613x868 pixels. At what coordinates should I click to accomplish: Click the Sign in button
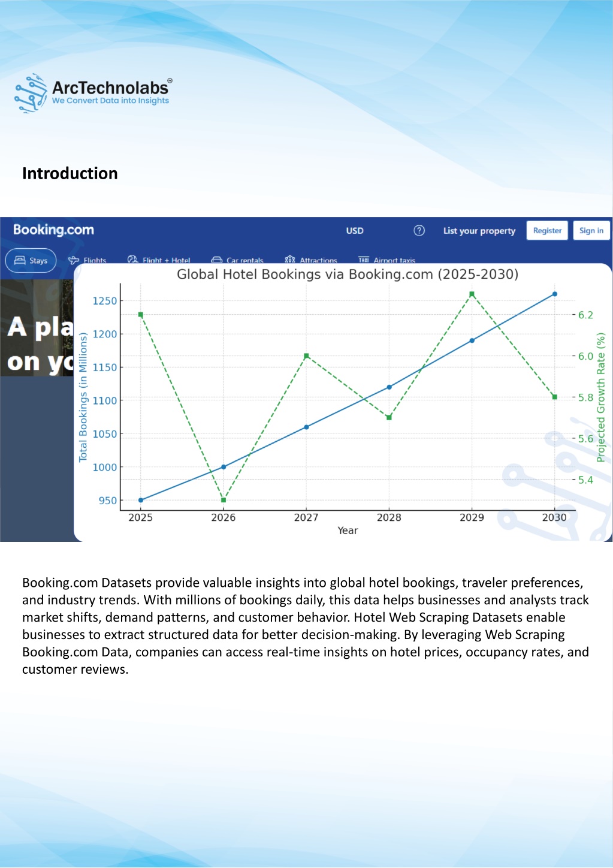click(x=591, y=231)
